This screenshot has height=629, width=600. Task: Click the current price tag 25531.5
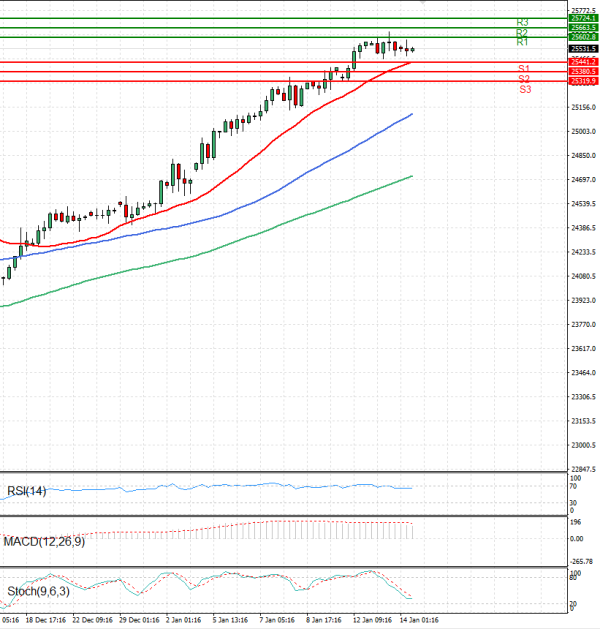click(583, 48)
